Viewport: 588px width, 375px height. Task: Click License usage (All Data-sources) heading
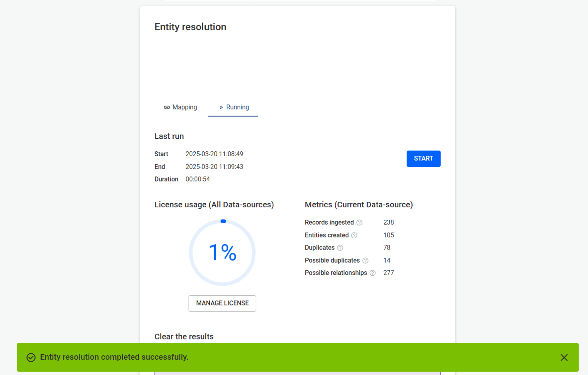[x=214, y=205]
